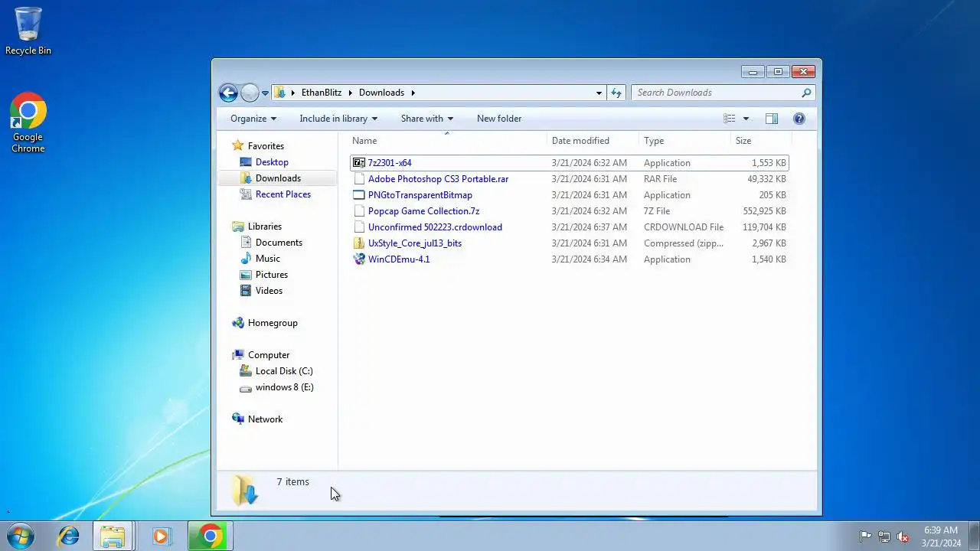Open the windows 8 (E:) drive
Image resolution: width=980 pixels, height=551 pixels.
click(x=284, y=387)
